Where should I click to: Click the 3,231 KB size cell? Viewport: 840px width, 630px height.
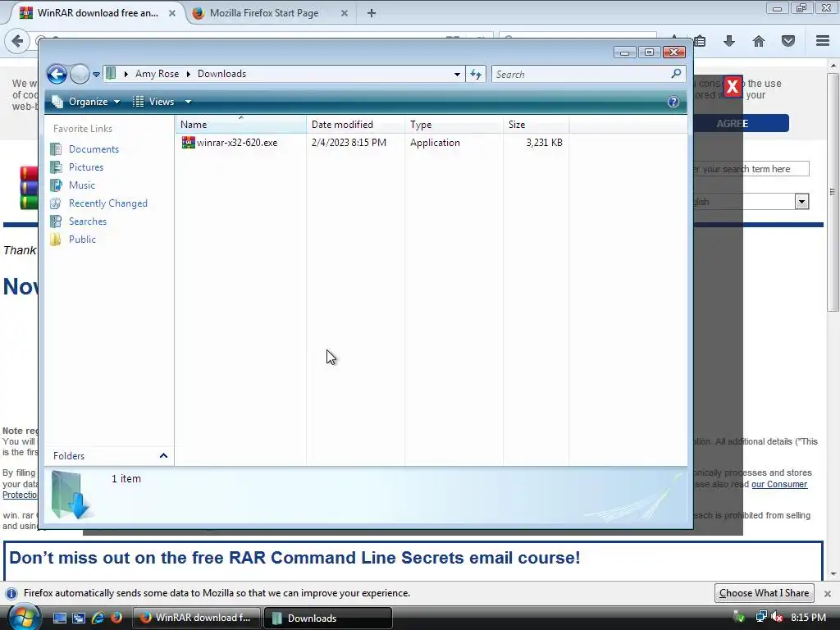545,143
